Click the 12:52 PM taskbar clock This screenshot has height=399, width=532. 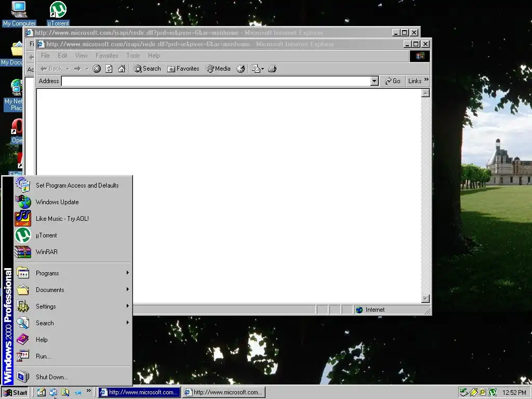click(x=514, y=393)
